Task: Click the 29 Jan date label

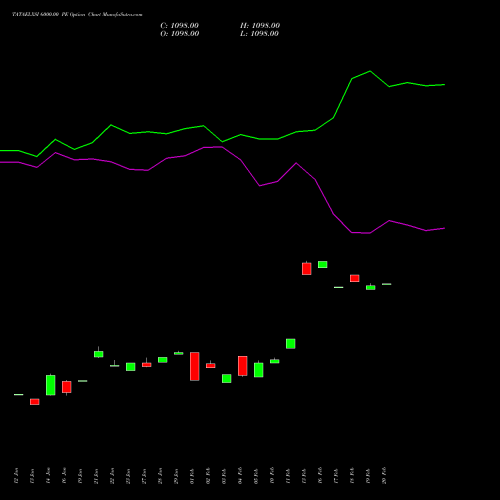Action: point(176,476)
